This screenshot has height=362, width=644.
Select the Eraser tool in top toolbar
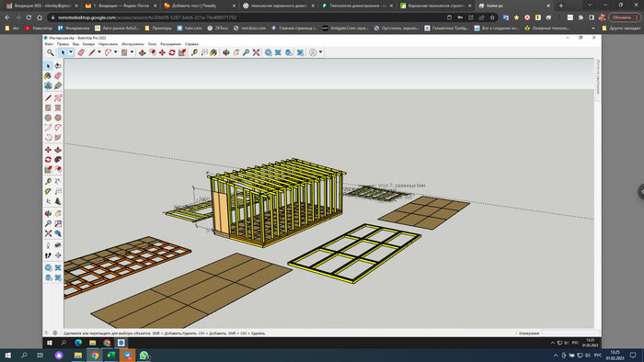81,52
